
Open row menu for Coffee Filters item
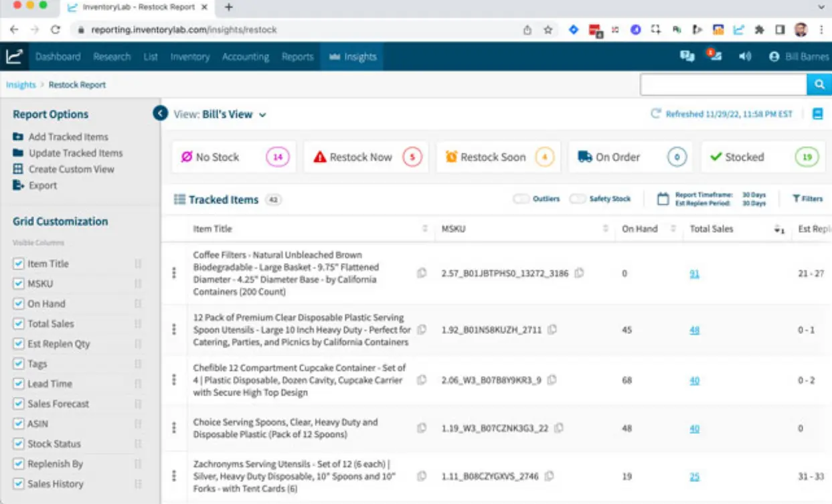click(174, 273)
